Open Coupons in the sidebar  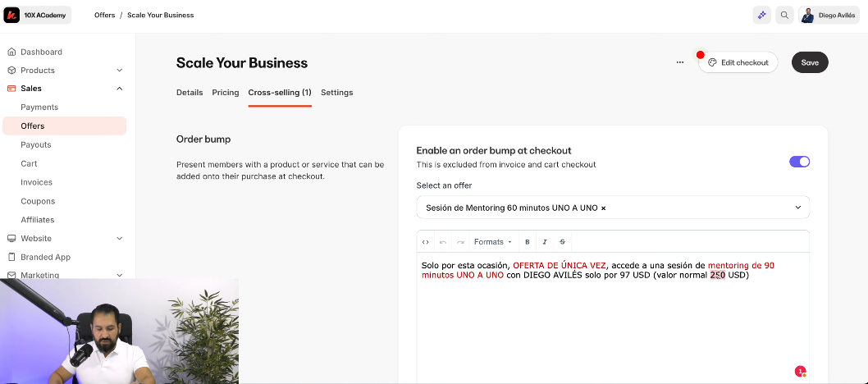coord(38,201)
